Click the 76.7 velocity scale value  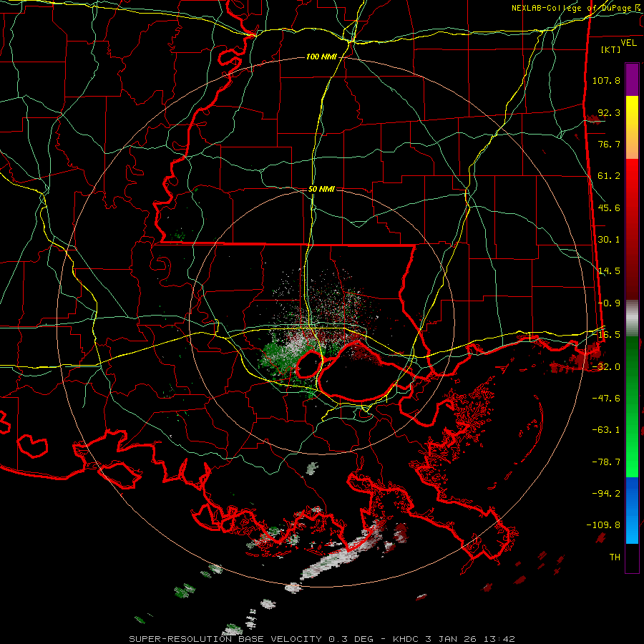coord(609,144)
